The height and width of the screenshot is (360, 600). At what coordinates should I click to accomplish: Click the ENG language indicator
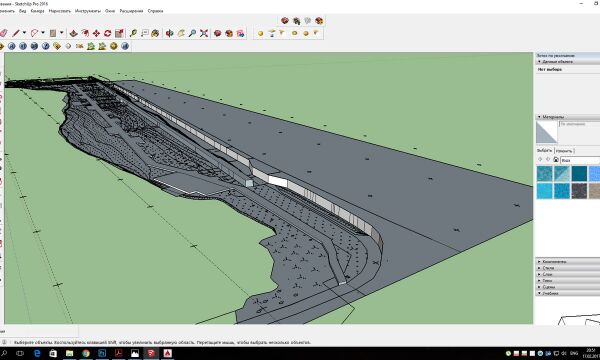pyautogui.click(x=574, y=353)
